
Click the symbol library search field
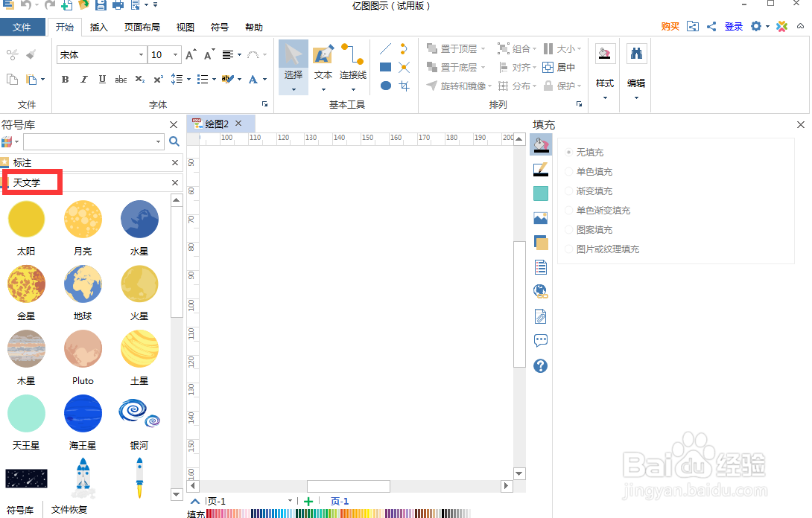pos(89,141)
